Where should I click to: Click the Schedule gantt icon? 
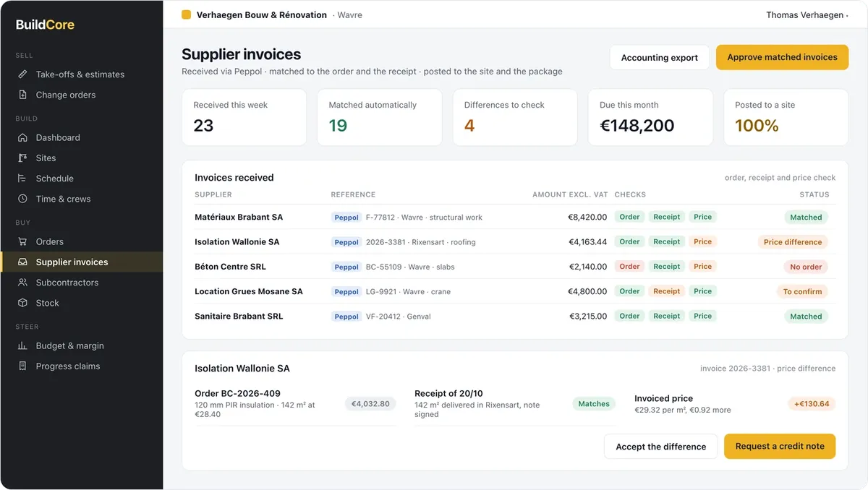point(22,179)
